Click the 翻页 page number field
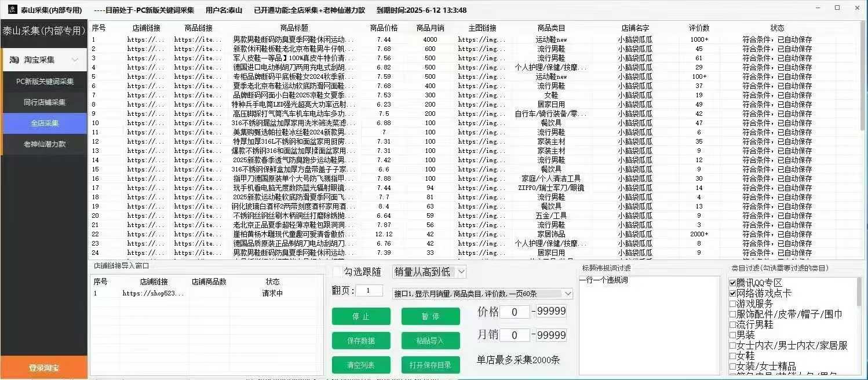868x380 pixels. coord(369,291)
